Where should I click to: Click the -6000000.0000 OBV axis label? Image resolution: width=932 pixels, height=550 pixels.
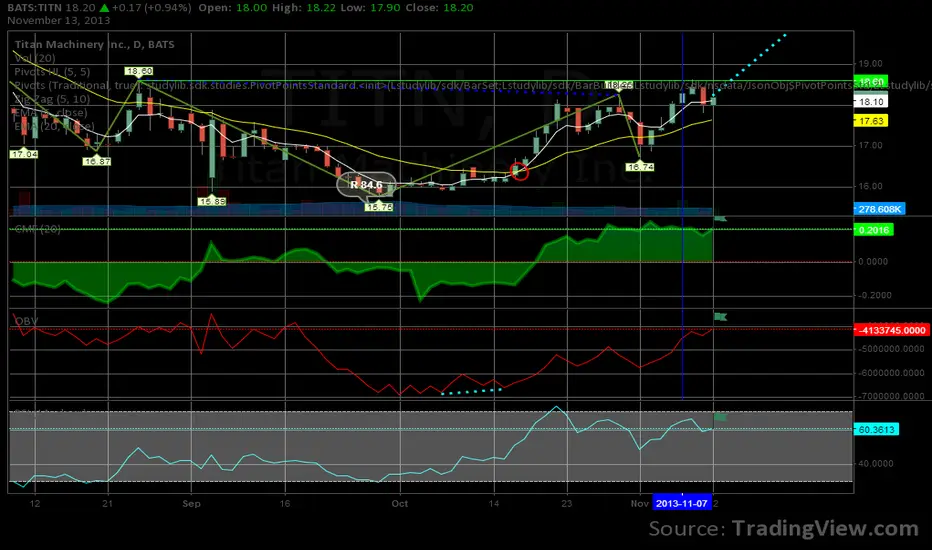click(x=890, y=373)
